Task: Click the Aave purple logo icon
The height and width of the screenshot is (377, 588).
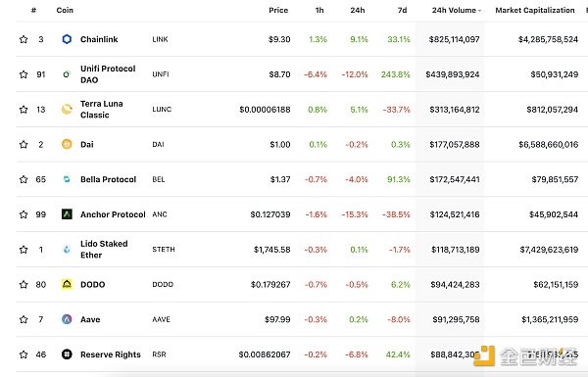Action: [x=67, y=319]
